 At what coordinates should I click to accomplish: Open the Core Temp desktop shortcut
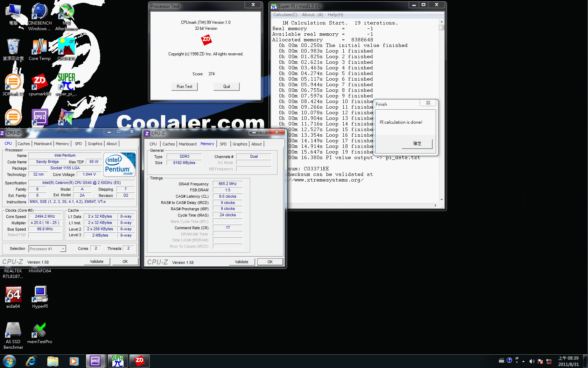(x=40, y=49)
